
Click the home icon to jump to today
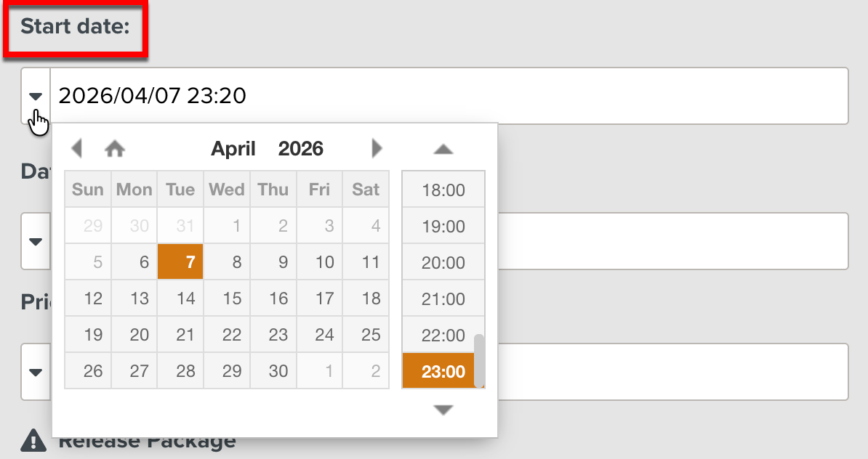[115, 148]
